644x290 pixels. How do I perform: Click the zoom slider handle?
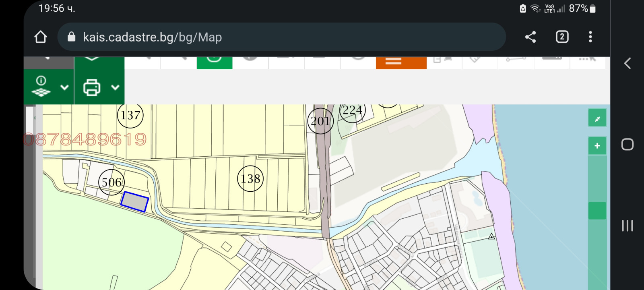pyautogui.click(x=597, y=211)
